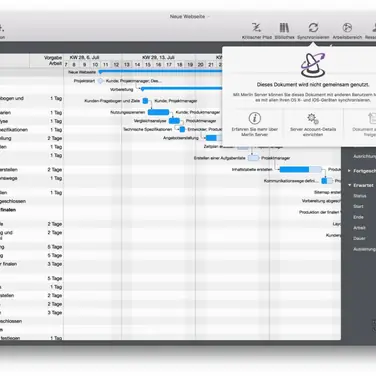Open the Arbeitsbereich toolbar icon

tap(347, 27)
